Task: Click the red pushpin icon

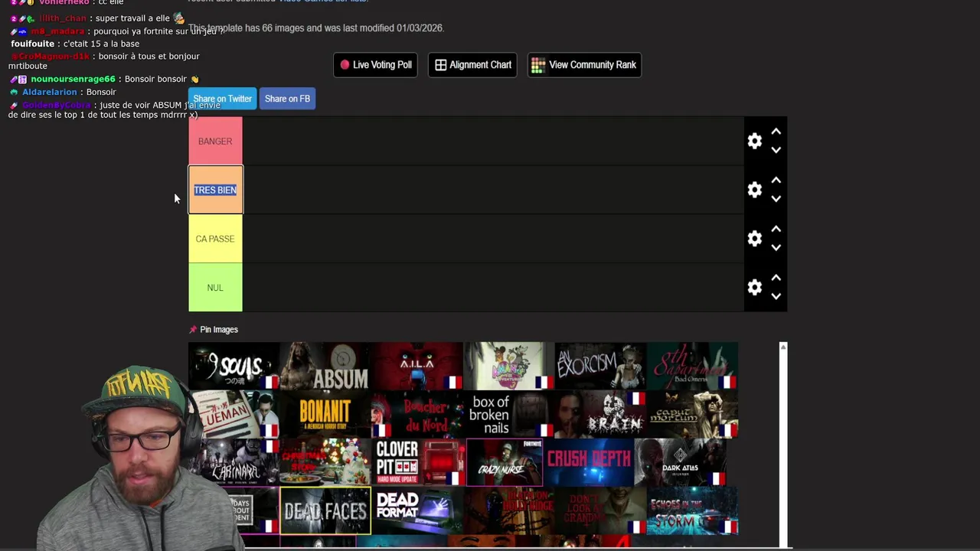Action: point(193,330)
